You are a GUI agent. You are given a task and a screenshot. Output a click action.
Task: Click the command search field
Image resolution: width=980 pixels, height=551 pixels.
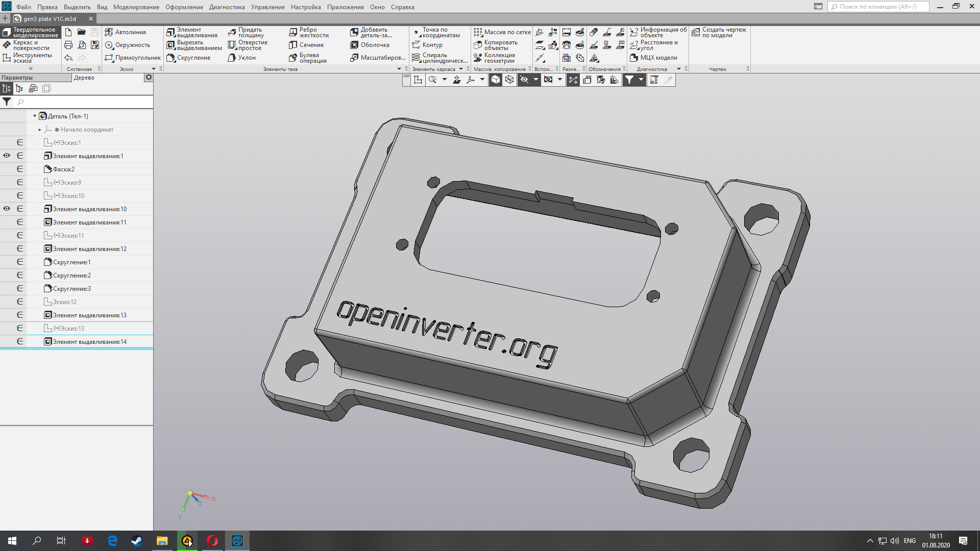point(878,7)
